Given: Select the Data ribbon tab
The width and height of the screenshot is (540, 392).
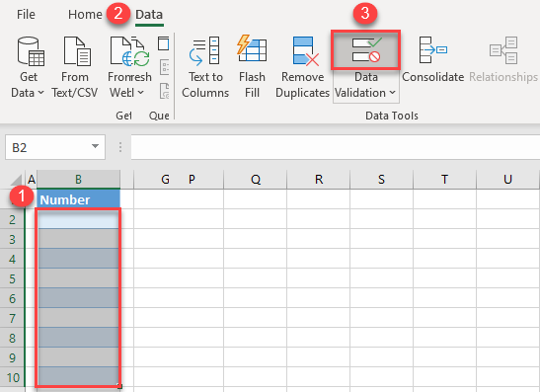Looking at the screenshot, I should [x=149, y=15].
